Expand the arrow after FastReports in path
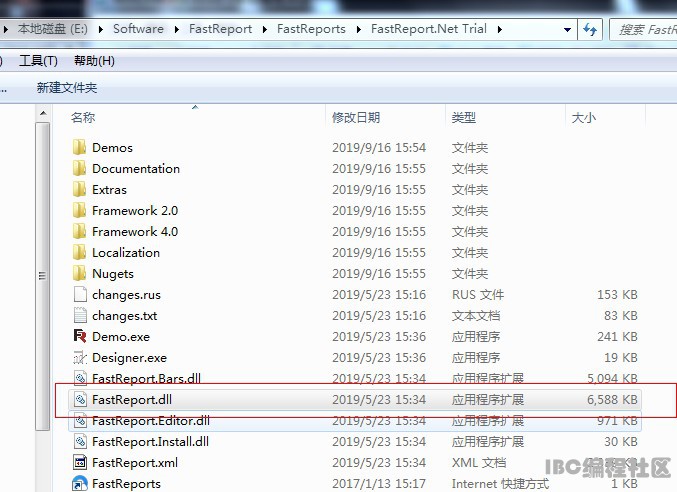Screen dimensions: 677x492 (x=359, y=29)
